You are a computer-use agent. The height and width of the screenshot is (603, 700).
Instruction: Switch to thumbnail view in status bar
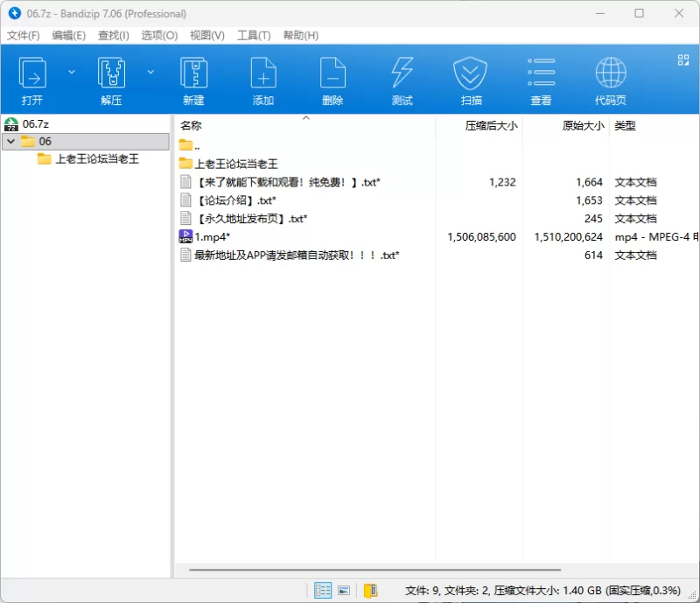(x=344, y=591)
